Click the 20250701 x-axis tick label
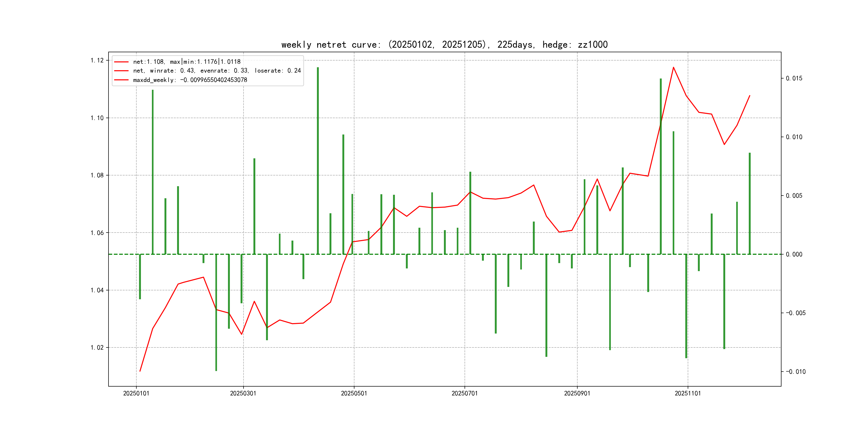 tap(464, 393)
